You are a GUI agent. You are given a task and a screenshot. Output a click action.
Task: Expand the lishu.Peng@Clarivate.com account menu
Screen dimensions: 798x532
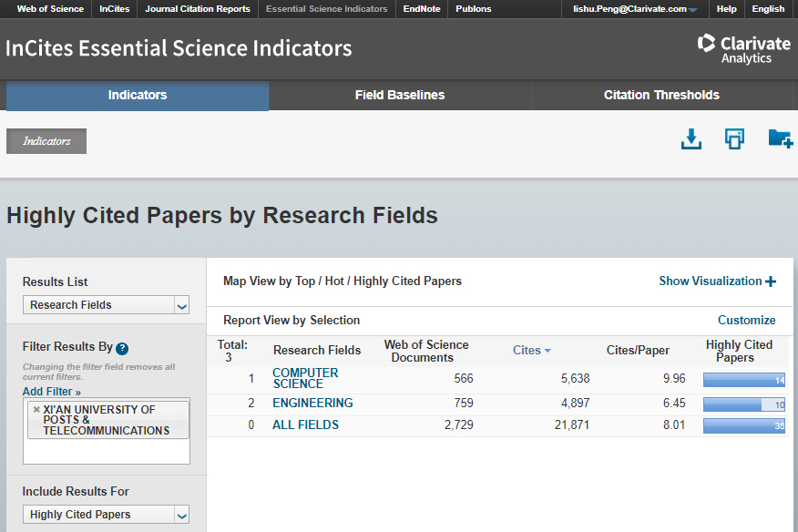click(x=635, y=9)
